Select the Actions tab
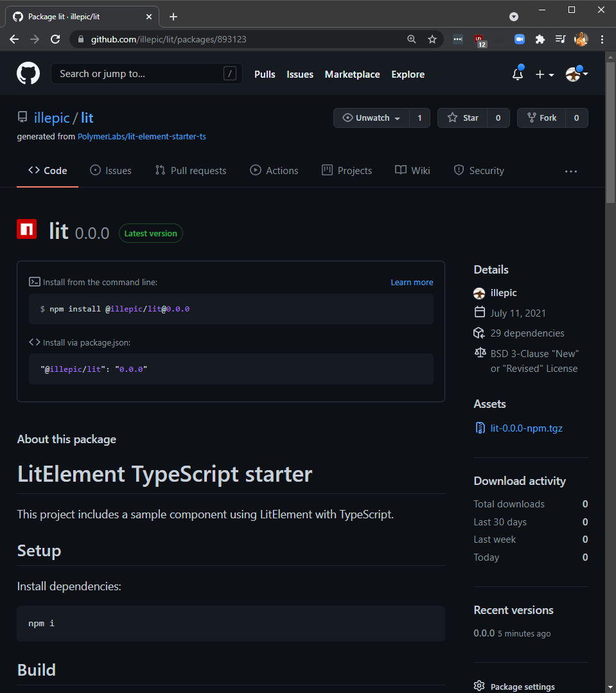616x693 pixels. tap(274, 171)
